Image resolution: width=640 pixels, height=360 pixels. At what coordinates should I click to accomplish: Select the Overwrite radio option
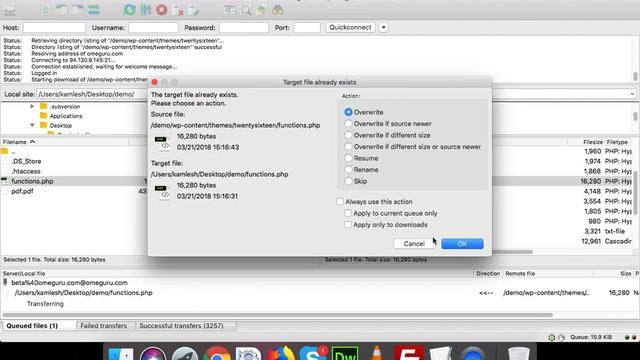(x=348, y=112)
